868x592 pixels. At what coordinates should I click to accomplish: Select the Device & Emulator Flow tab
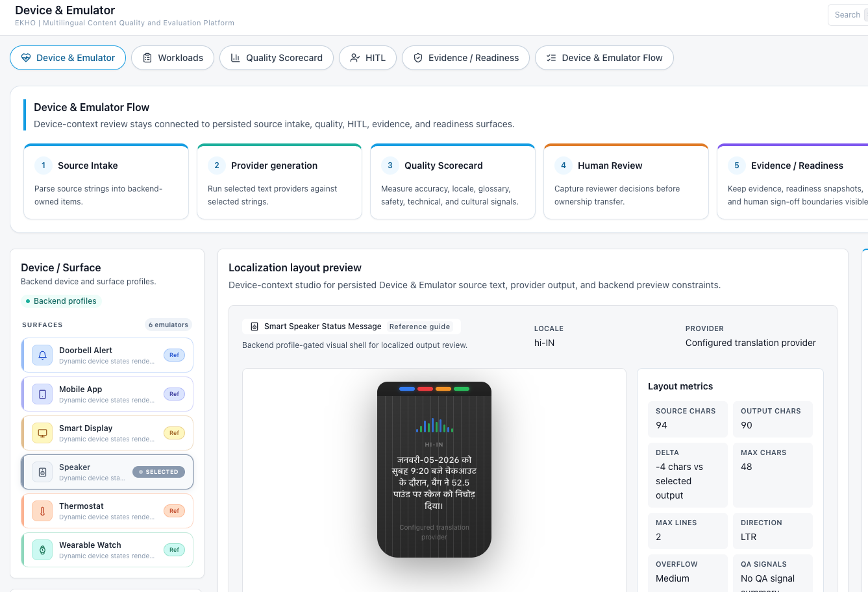(x=604, y=58)
